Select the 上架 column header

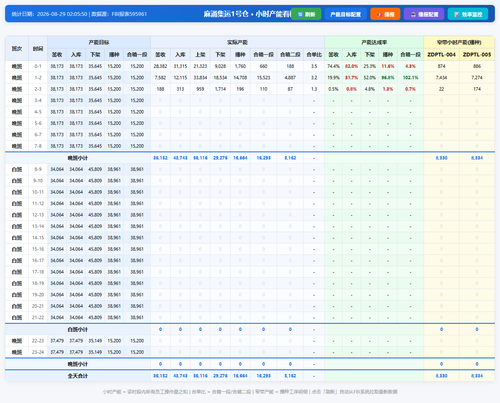[200, 54]
